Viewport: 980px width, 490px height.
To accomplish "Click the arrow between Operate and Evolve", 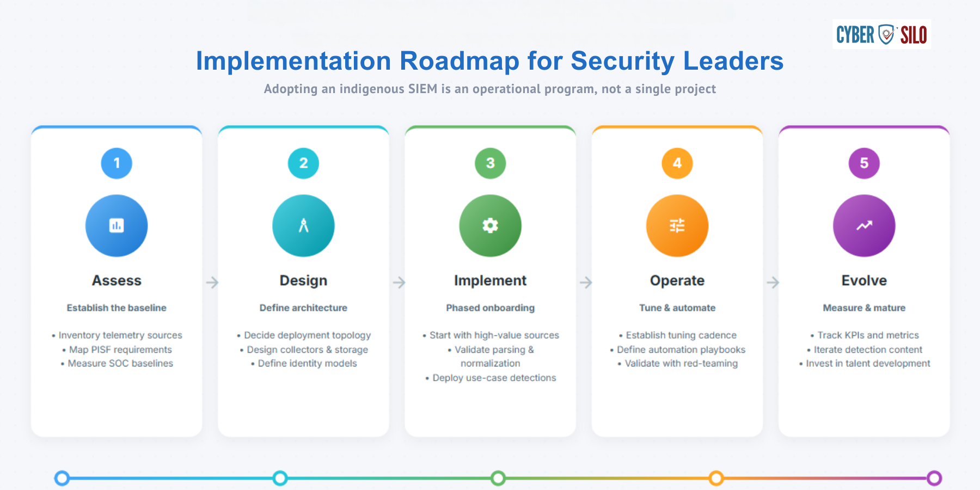I will pyautogui.click(x=773, y=283).
